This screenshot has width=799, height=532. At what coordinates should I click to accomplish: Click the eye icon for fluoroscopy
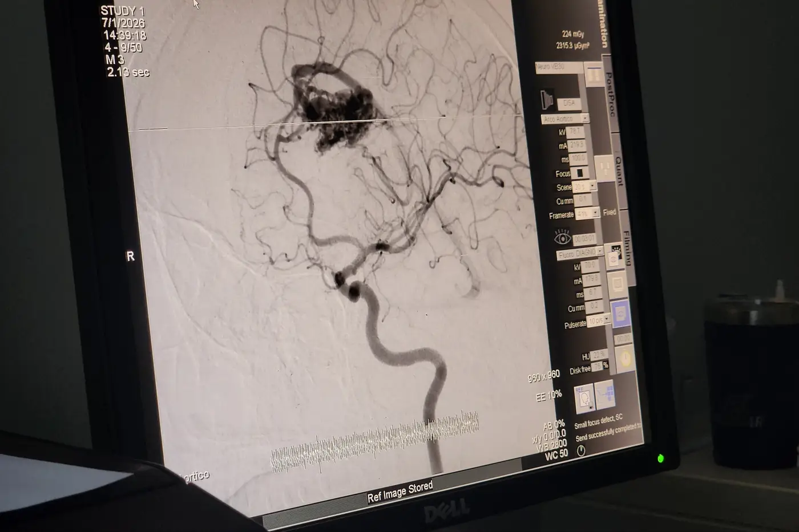pyautogui.click(x=562, y=237)
